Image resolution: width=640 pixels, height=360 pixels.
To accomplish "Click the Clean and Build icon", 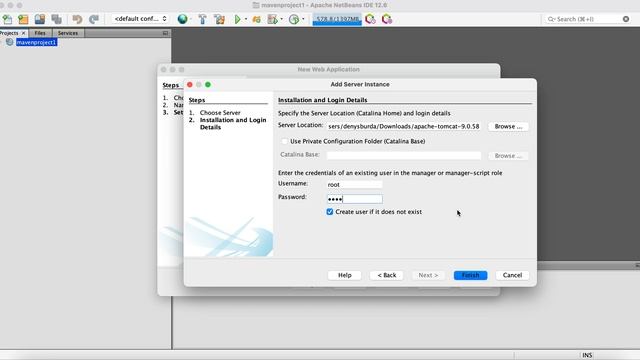I will pyautogui.click(x=220, y=19).
